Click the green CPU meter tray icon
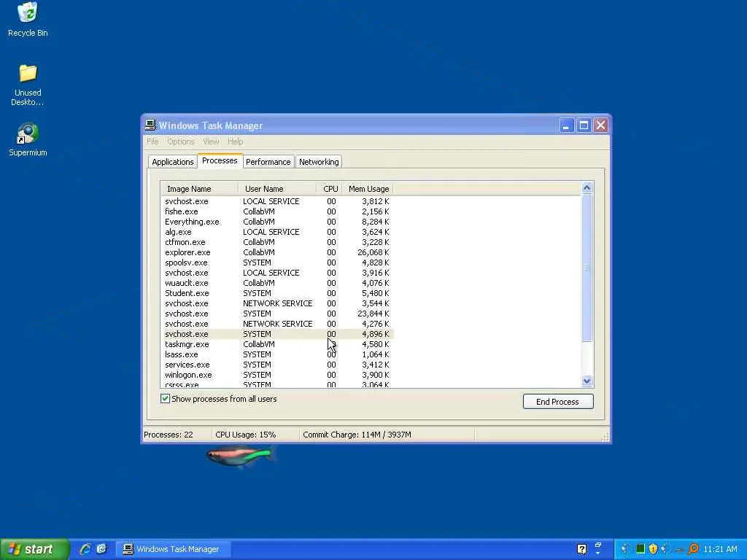This screenshot has width=747, height=560. coord(640,549)
